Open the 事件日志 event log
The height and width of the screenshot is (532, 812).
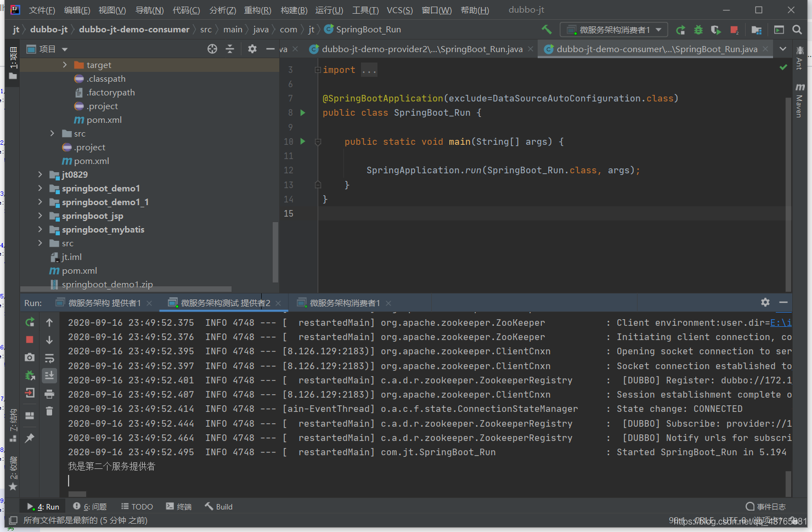[x=766, y=507]
